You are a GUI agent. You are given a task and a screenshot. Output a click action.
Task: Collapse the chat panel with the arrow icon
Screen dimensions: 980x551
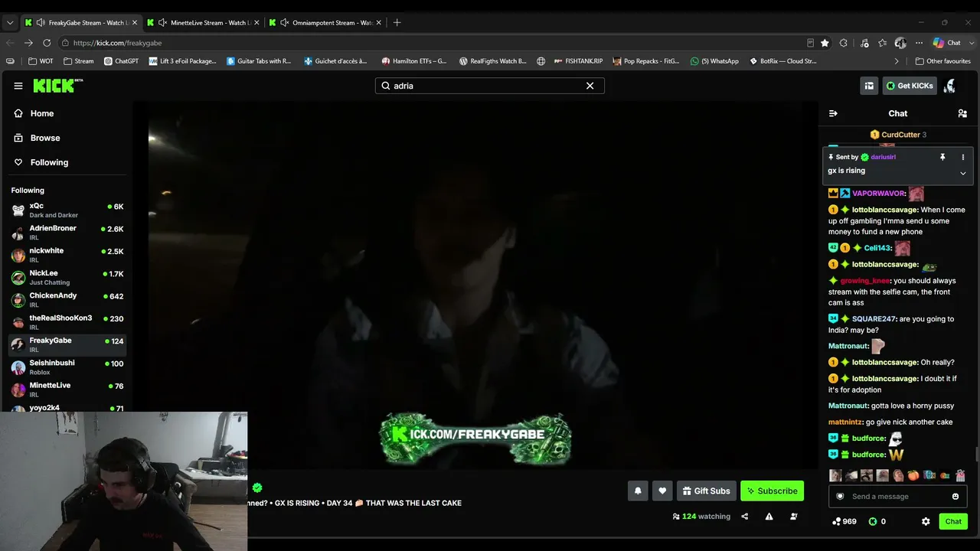point(833,113)
